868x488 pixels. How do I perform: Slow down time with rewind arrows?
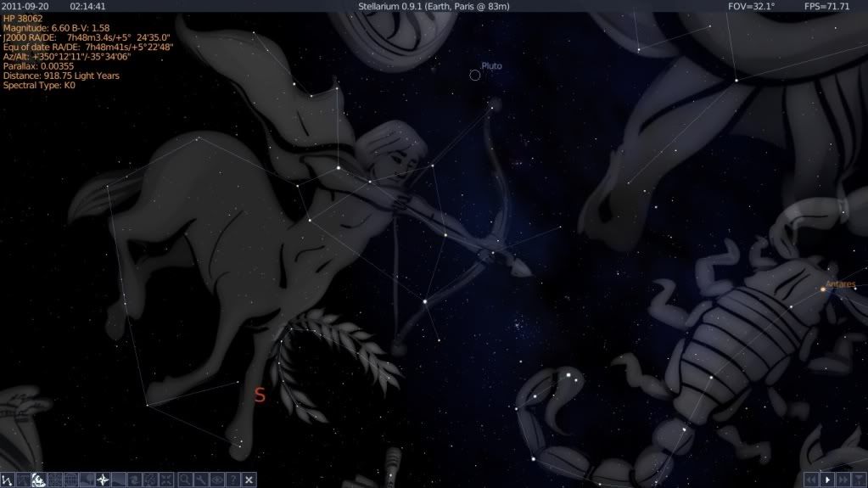811,480
